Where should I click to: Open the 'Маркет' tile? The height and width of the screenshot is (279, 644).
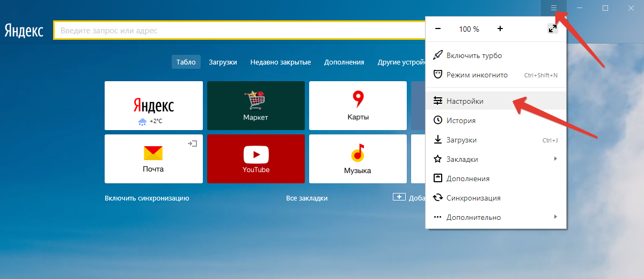pyautogui.click(x=256, y=105)
